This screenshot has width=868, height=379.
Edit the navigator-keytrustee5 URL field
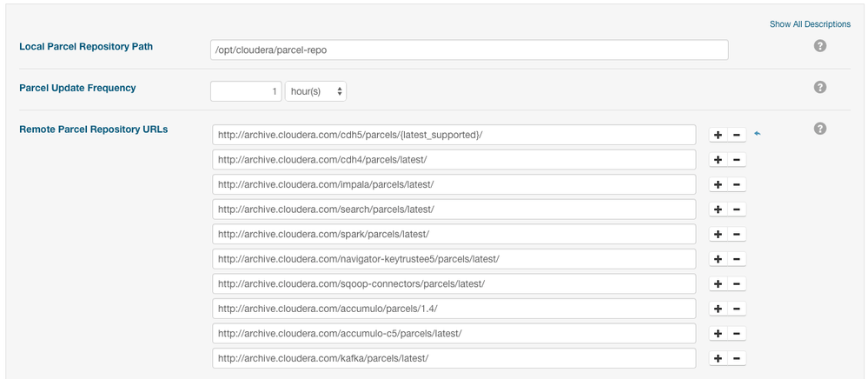coord(454,259)
